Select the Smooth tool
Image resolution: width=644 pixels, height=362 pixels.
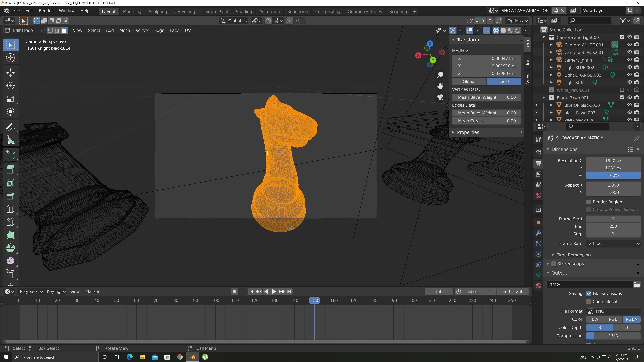(x=11, y=261)
